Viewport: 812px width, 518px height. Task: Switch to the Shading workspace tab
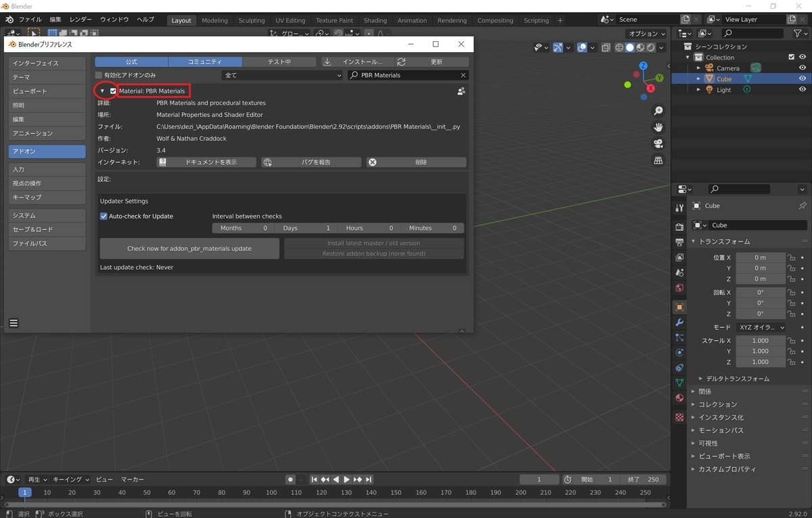(x=375, y=20)
